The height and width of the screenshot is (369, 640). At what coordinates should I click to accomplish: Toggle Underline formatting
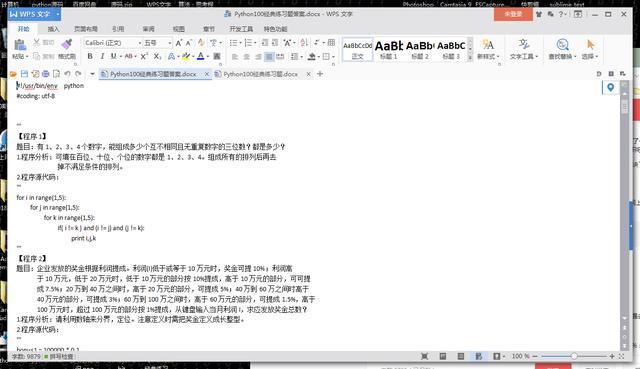point(113,56)
